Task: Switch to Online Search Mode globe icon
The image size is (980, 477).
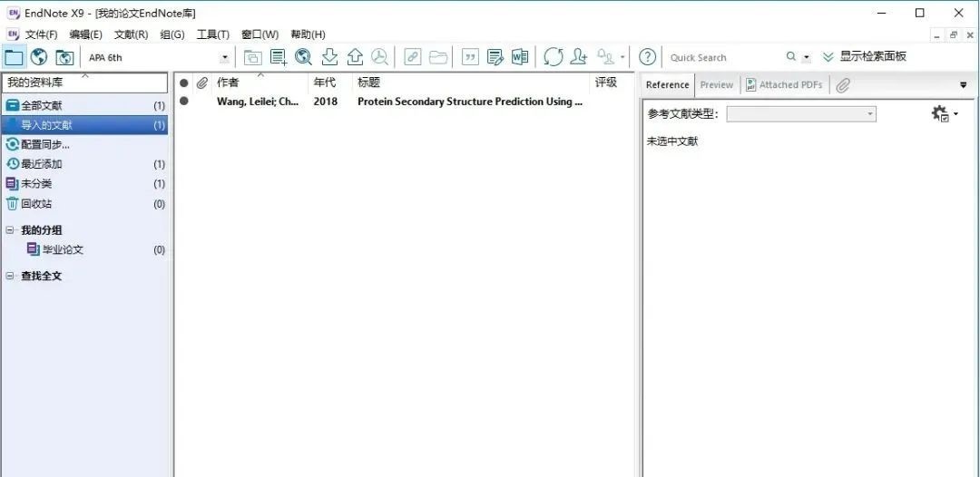Action: (39, 57)
